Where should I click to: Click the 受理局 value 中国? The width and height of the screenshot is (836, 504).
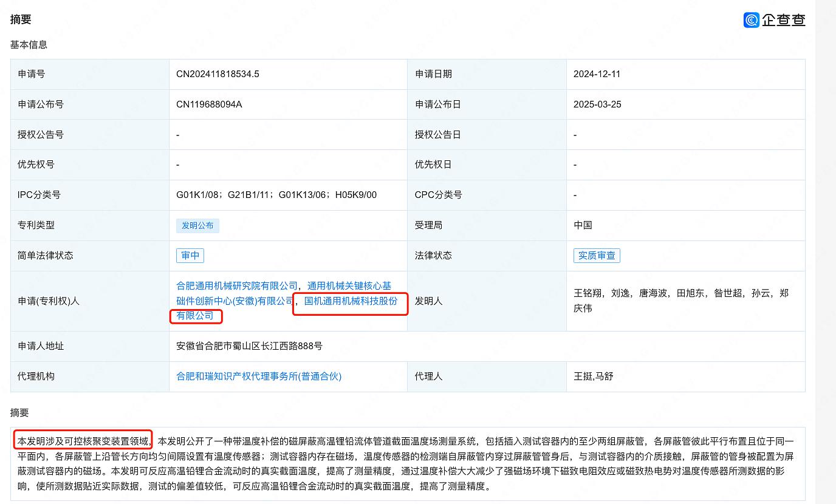(x=583, y=225)
